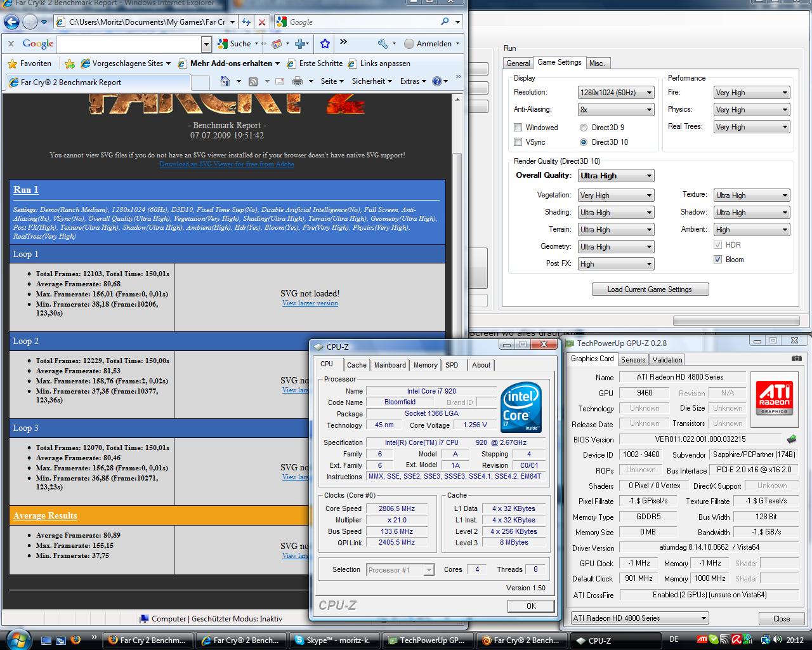
Task: Open the Physics performance dropdown
Action: tap(752, 110)
